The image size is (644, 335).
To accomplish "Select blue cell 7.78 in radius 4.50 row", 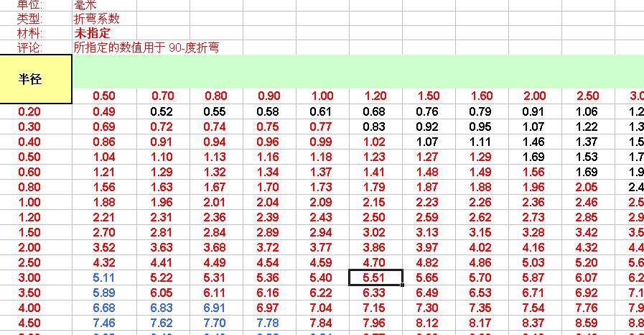I will (x=268, y=323).
